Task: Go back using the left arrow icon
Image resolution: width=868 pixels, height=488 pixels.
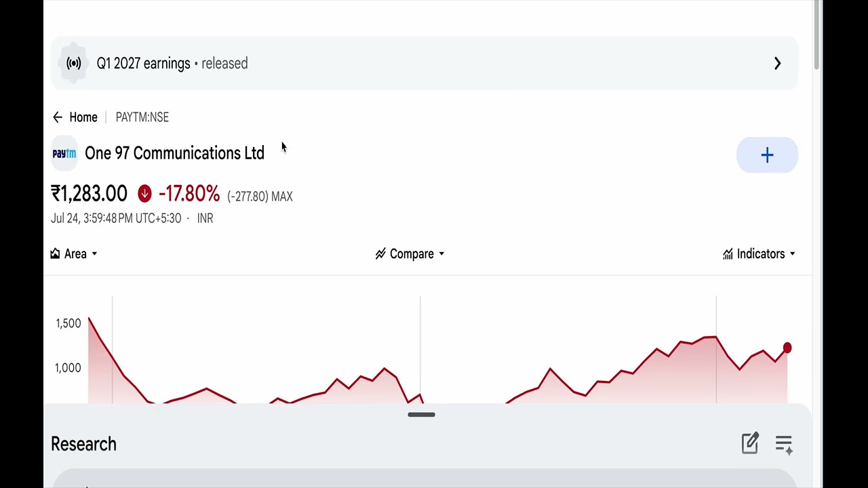Action: point(58,117)
